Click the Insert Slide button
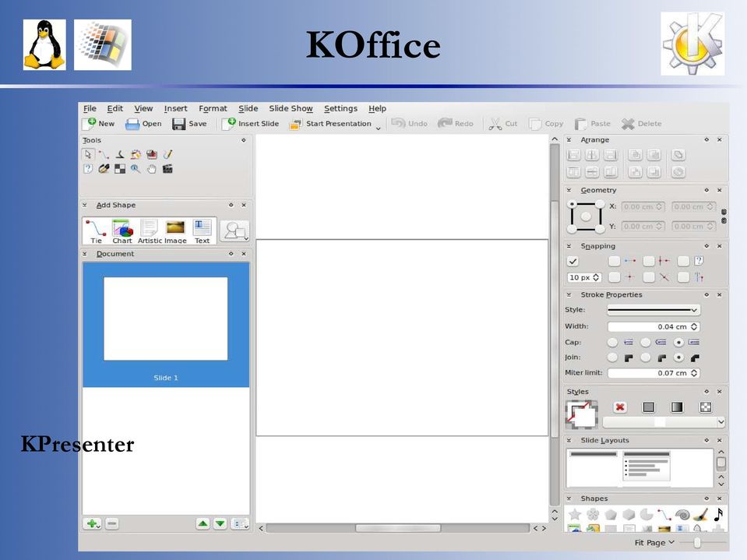 point(251,124)
